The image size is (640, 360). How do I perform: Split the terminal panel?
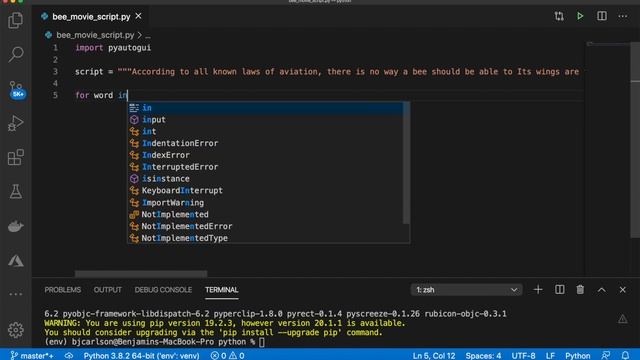tap(560, 290)
